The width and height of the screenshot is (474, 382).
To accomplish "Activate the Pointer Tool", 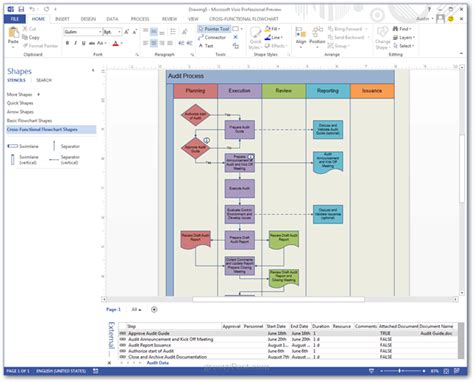I will click(x=214, y=29).
